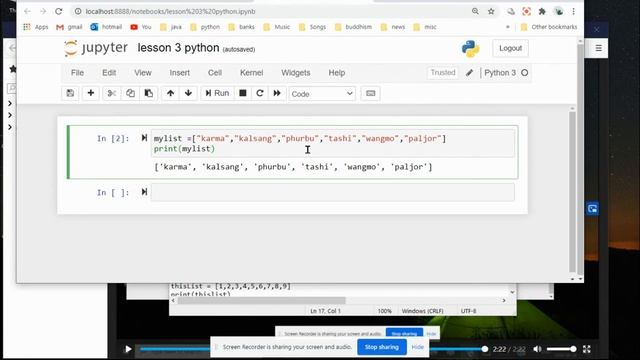Move selected cell up arrow
The height and width of the screenshot is (360, 640).
tap(170, 93)
